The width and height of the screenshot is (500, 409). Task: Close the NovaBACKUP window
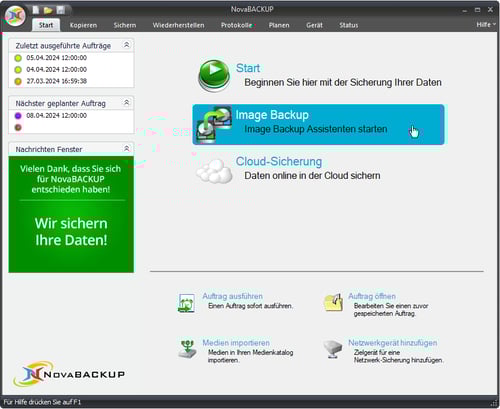coord(490,10)
